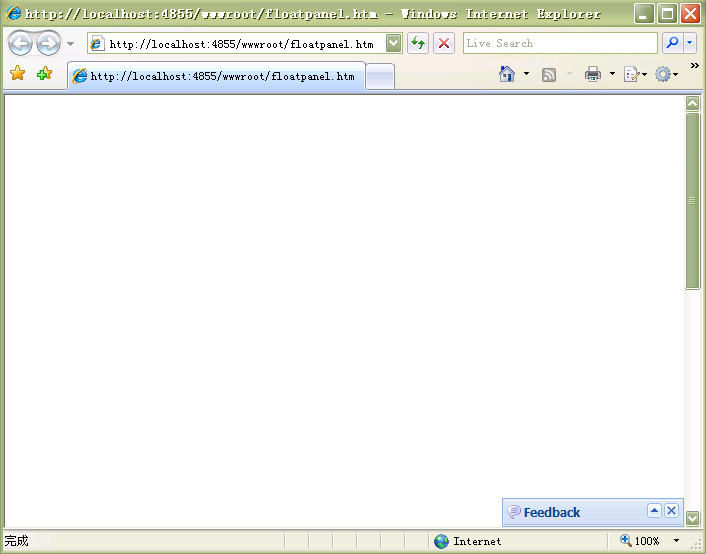Print the page with printer icon
This screenshot has width=706, height=554.
(x=593, y=74)
